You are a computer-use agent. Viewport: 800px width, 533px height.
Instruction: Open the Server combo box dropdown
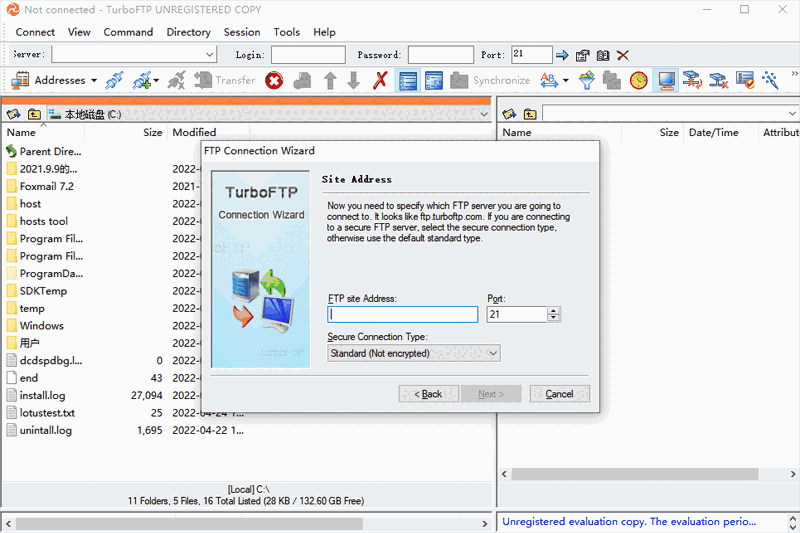pyautogui.click(x=210, y=55)
